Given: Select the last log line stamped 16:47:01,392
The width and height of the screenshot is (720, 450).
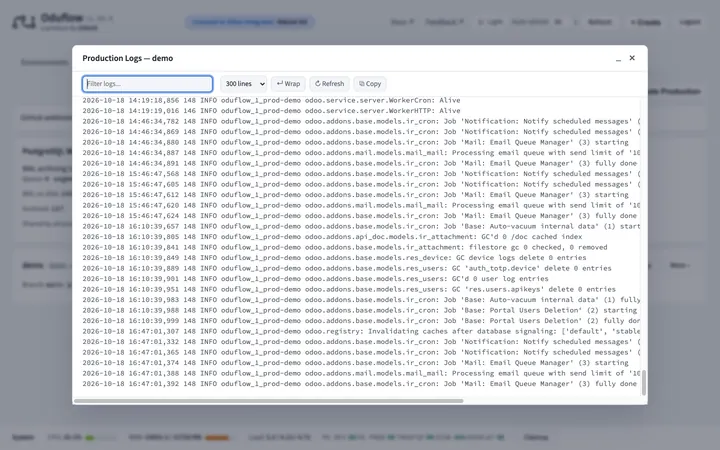Looking at the screenshot, I should click(360, 384).
